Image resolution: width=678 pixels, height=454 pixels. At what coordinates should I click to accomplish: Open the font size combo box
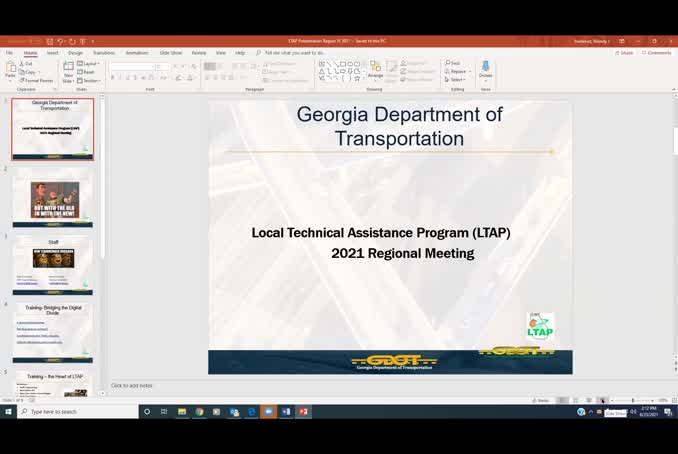pyautogui.click(x=163, y=67)
